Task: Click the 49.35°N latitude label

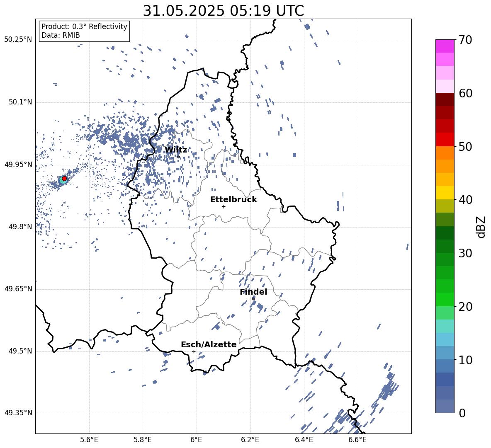Action: (x=18, y=413)
